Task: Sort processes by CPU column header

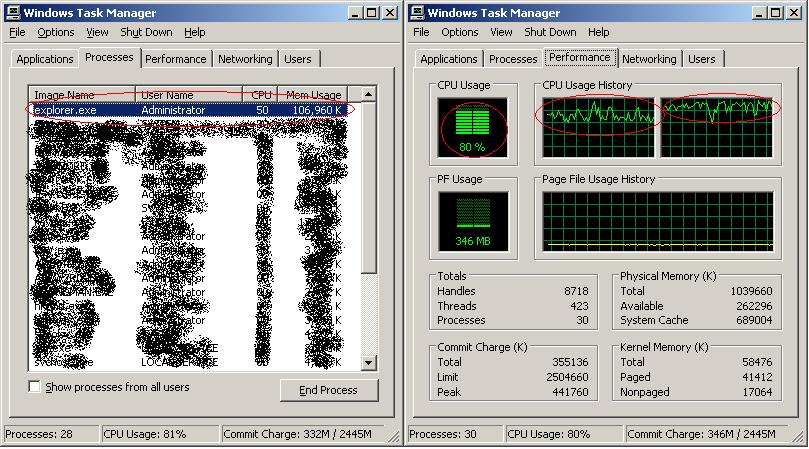Action: click(x=260, y=95)
